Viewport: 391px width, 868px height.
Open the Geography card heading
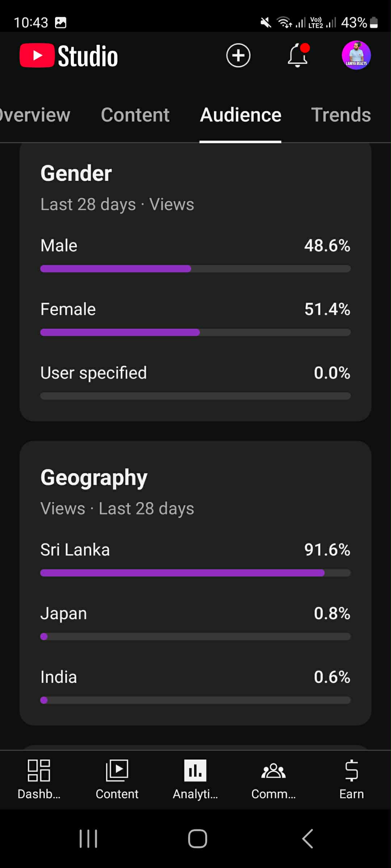coord(94,477)
